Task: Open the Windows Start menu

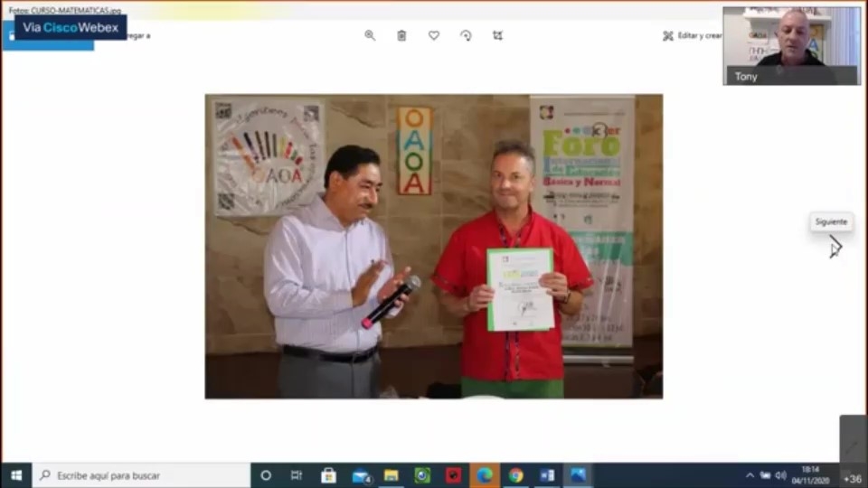Action: tap(15, 475)
